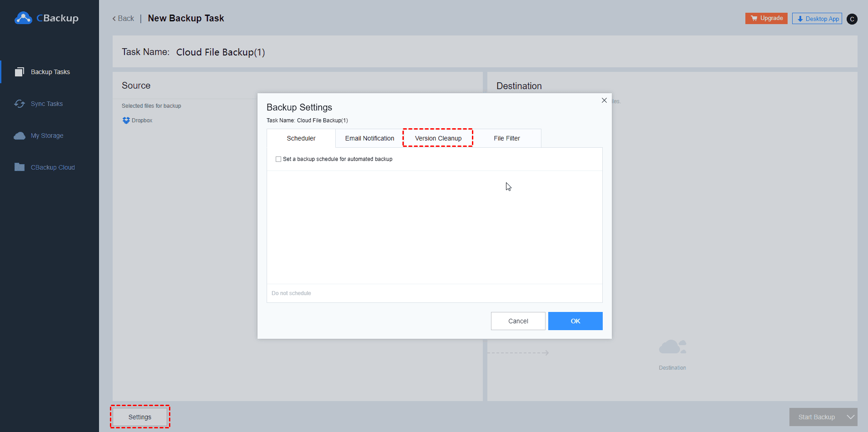Image resolution: width=868 pixels, height=432 pixels.
Task: Enable backup schedule for automated backup
Action: (x=278, y=159)
